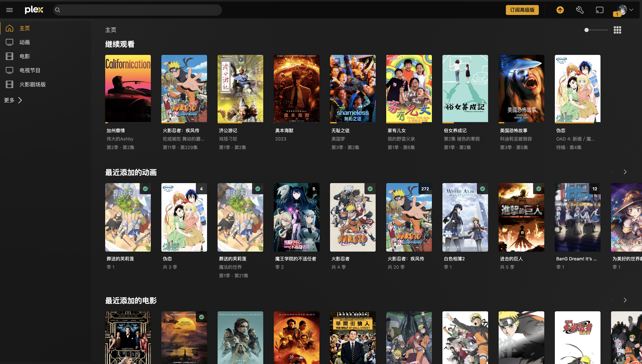Viewport: 642px width, 364px height.
Task: Open 火影剧场版 library in sidebar
Action: (x=32, y=85)
